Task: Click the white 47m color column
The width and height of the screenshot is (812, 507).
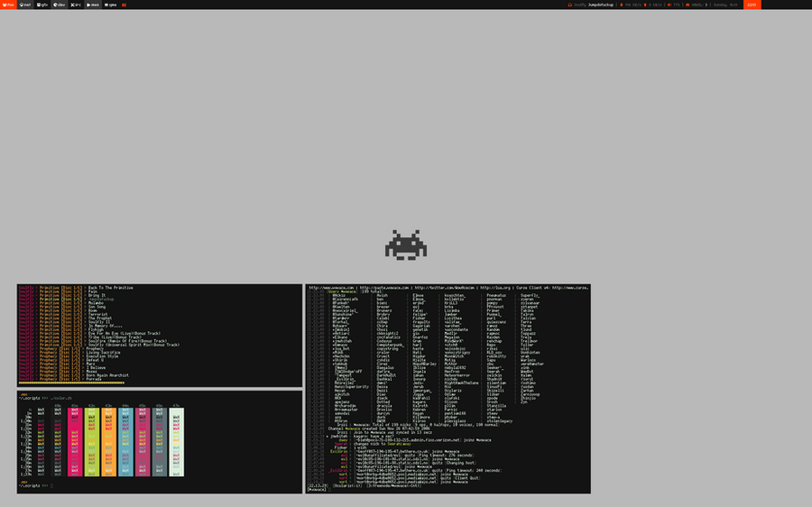Action: [176, 442]
